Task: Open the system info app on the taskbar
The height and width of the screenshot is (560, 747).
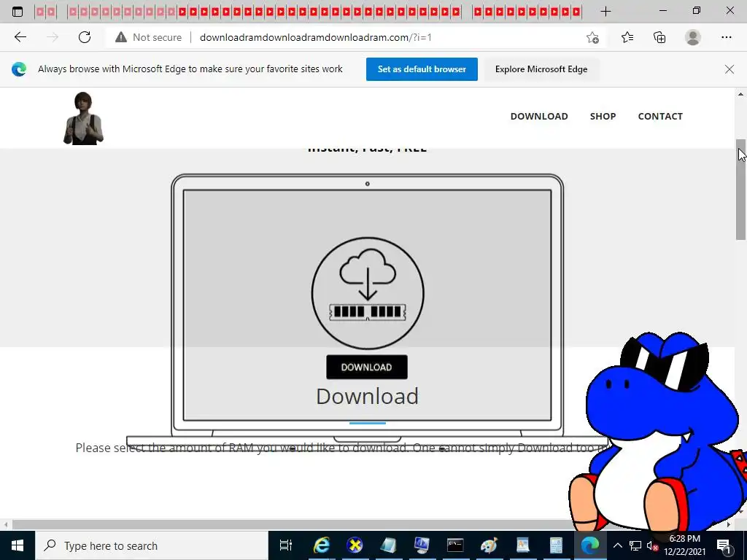Action: point(422,545)
